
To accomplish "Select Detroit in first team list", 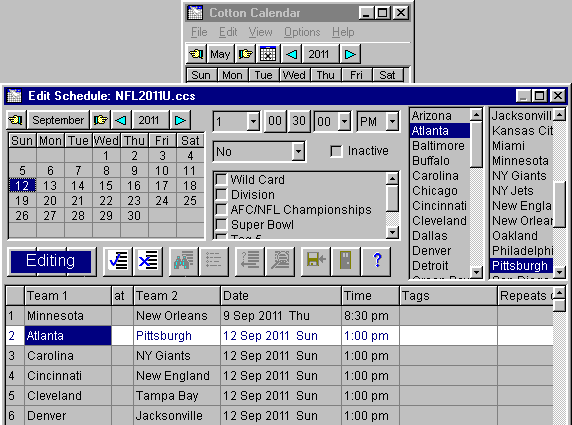I will coord(439,266).
